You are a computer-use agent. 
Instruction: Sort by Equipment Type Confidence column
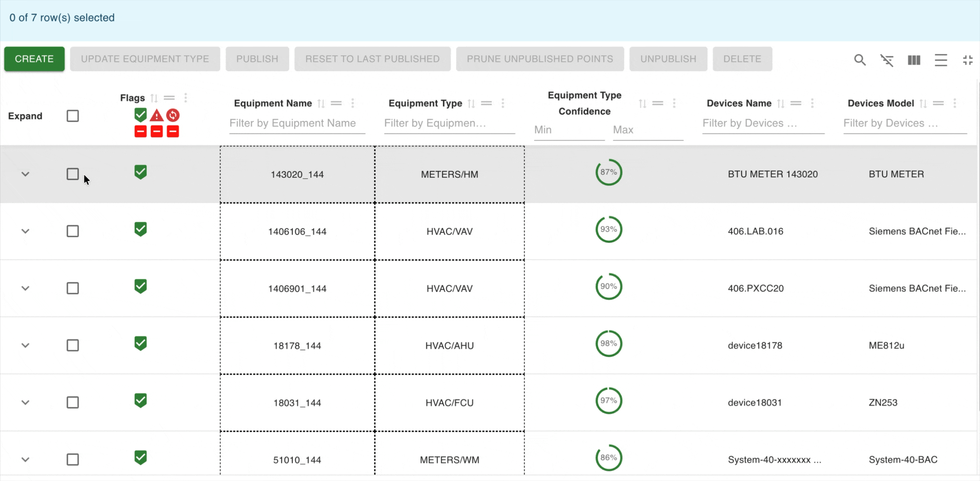tap(642, 103)
